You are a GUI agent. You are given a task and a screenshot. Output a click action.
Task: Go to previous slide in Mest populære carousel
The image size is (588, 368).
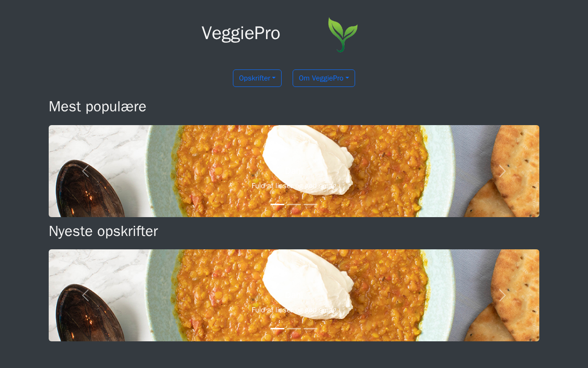(85, 171)
